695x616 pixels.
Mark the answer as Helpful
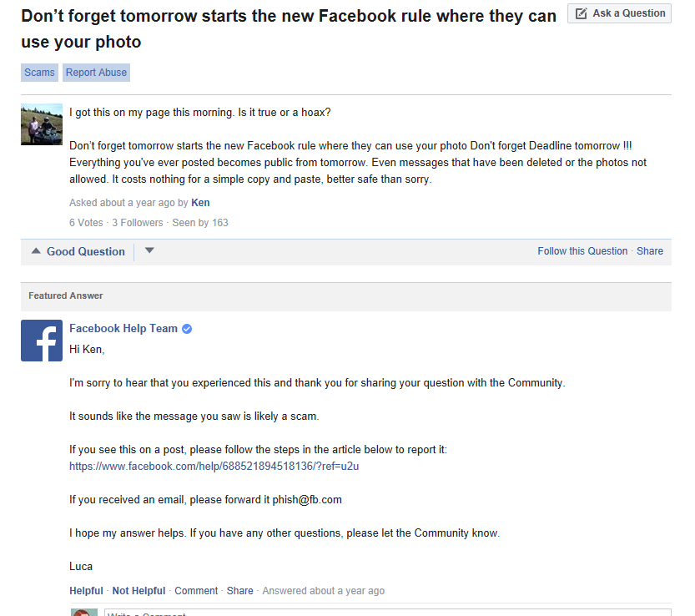86,591
